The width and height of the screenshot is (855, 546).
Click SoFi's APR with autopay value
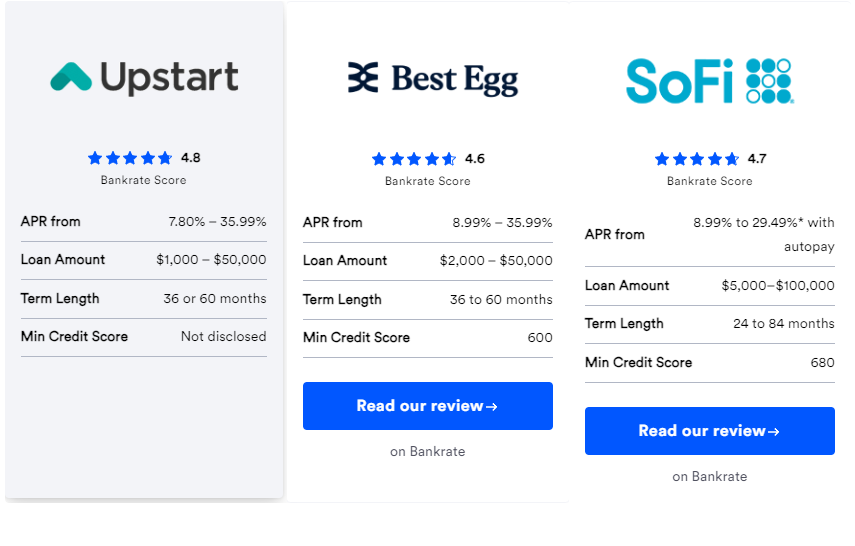(764, 234)
